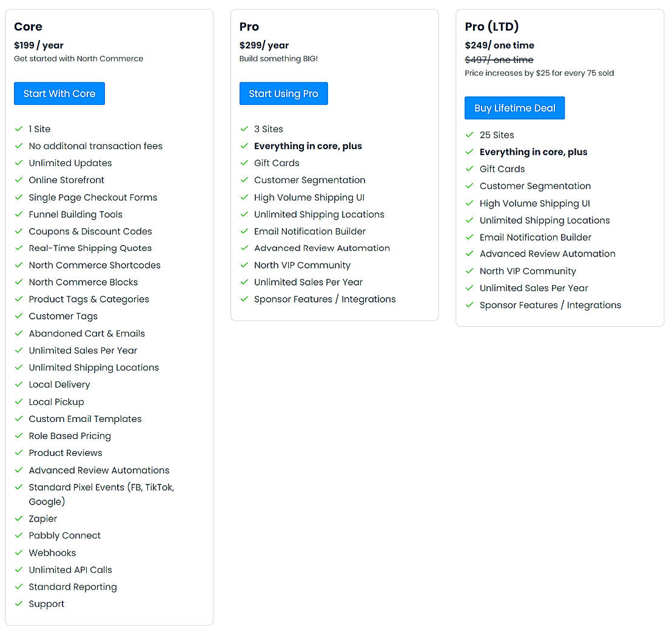Click the Start With Core button

point(59,93)
